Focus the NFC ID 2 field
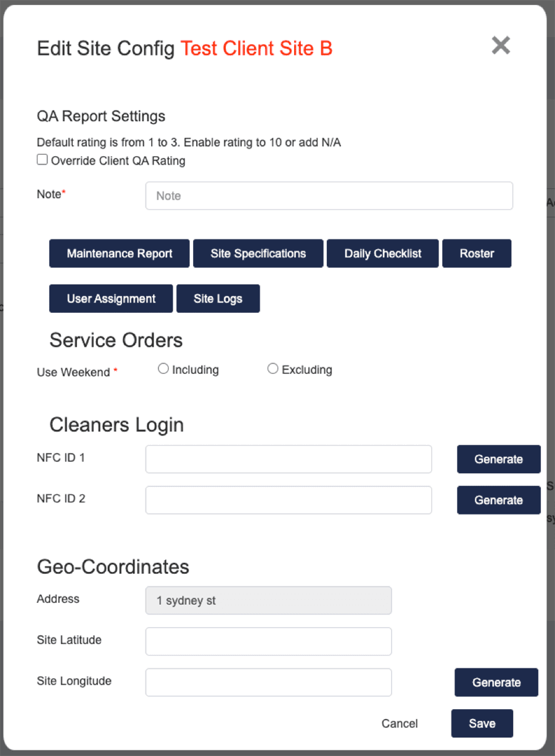The image size is (555, 756). [289, 500]
